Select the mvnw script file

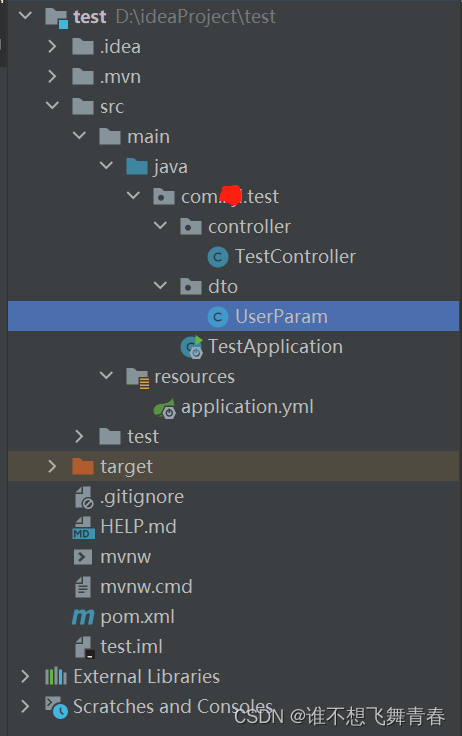click(x=125, y=557)
